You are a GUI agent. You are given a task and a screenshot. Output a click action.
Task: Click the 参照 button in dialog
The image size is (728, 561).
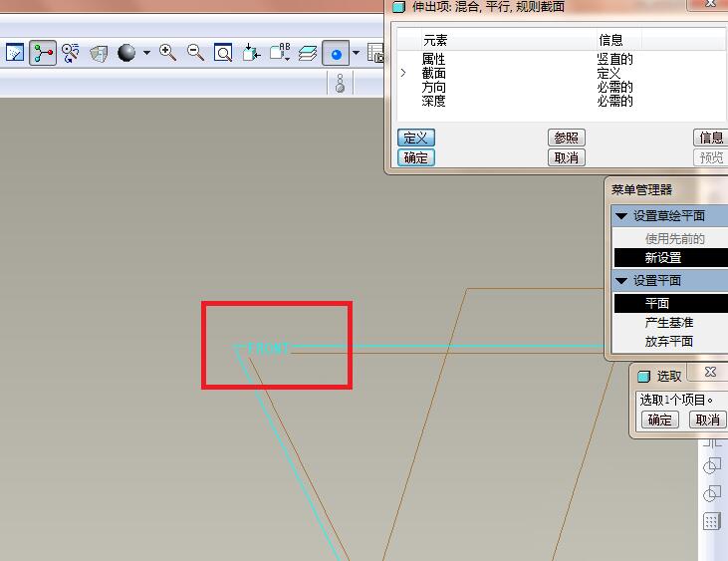pyautogui.click(x=566, y=138)
